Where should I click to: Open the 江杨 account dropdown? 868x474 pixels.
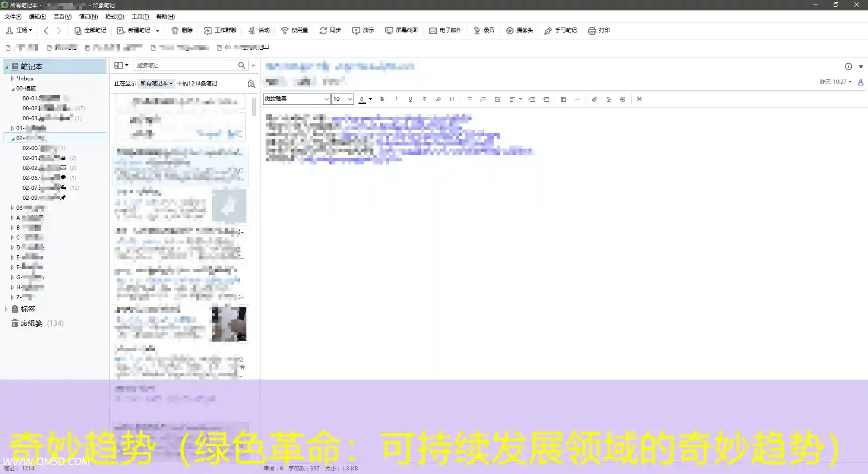point(19,30)
